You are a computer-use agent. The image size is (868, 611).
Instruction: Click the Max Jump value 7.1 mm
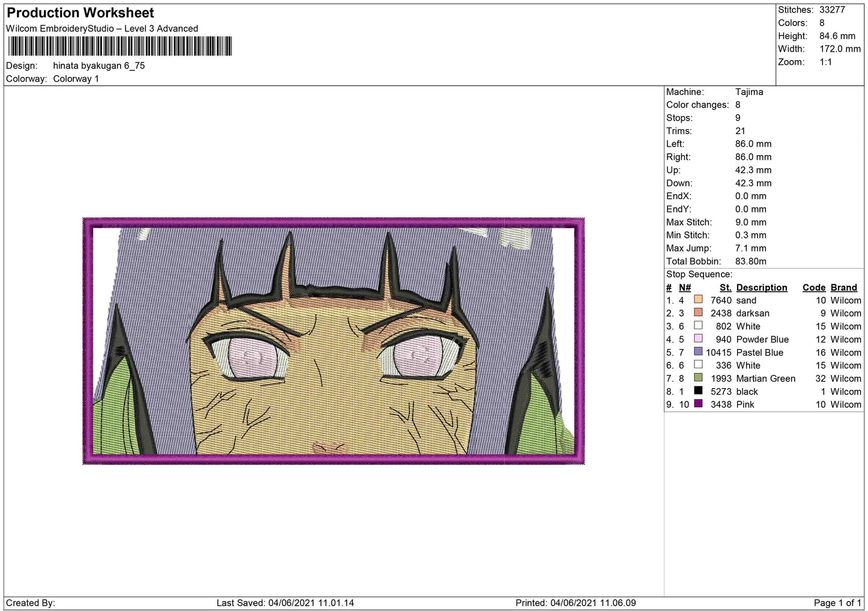pyautogui.click(x=751, y=248)
